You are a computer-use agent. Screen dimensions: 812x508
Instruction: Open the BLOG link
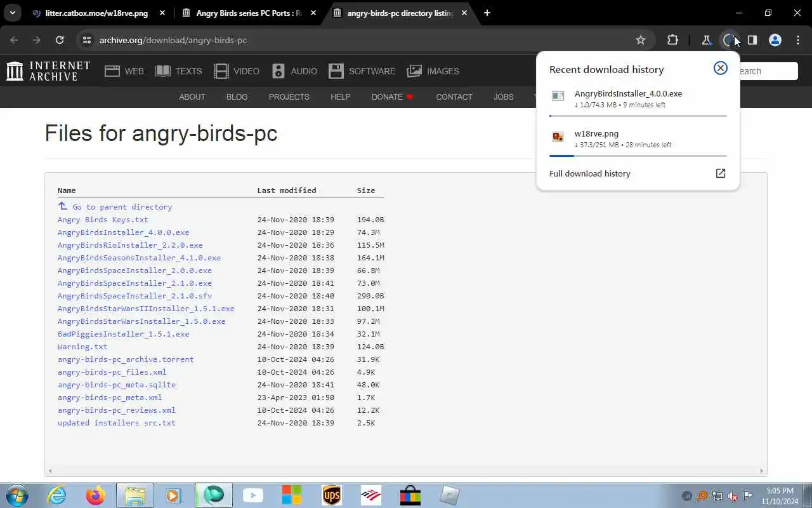[237, 97]
